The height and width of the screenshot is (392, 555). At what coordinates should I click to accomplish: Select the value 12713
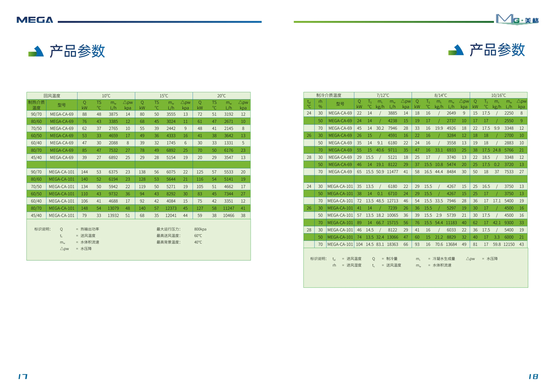[x=393, y=201]
